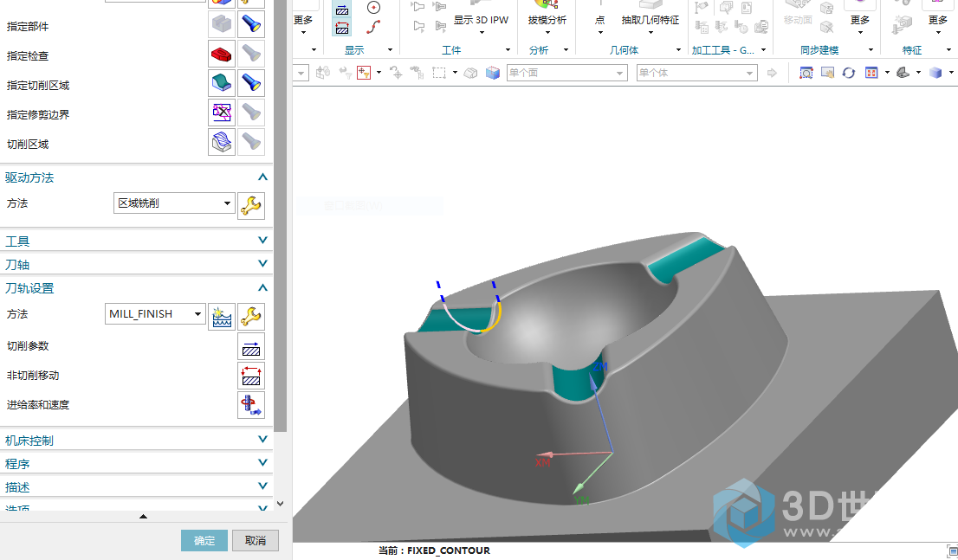Expand the 机床控制 (Machine Control) section

262,440
